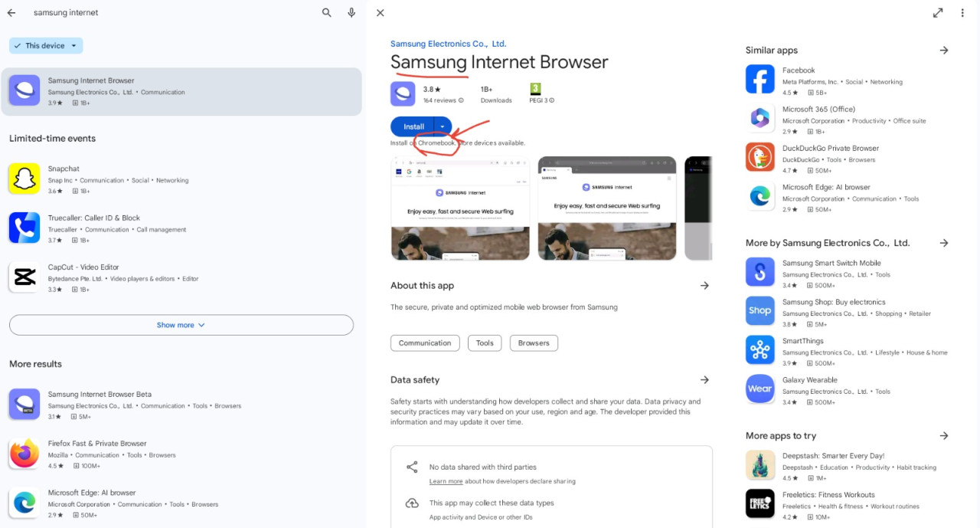Tap the magnifier search icon
The width and height of the screenshot is (980, 528).
[327, 13]
